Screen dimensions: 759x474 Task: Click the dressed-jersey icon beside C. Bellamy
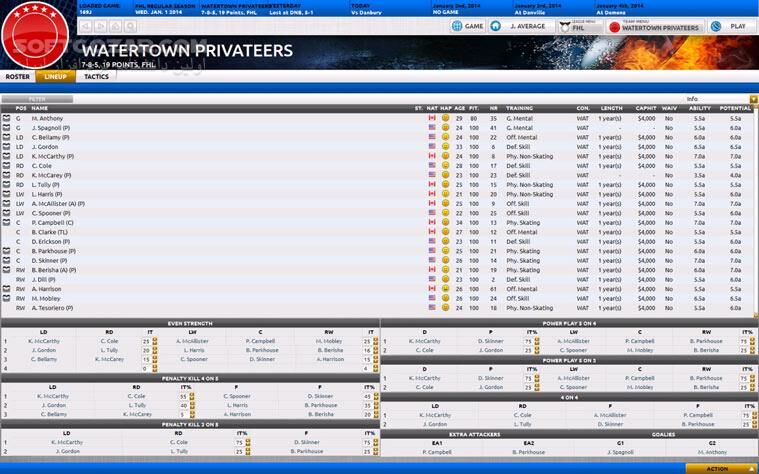(6, 137)
